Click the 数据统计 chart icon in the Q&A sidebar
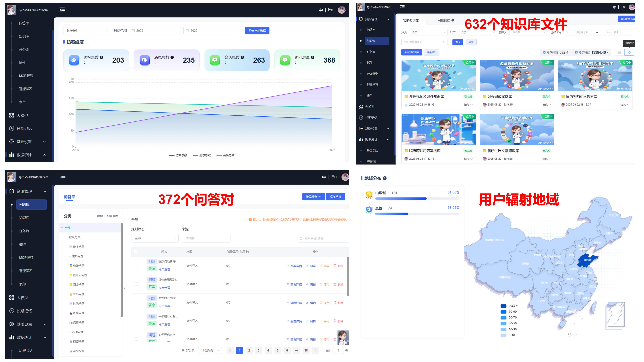The width and height of the screenshot is (644, 362). [12, 337]
